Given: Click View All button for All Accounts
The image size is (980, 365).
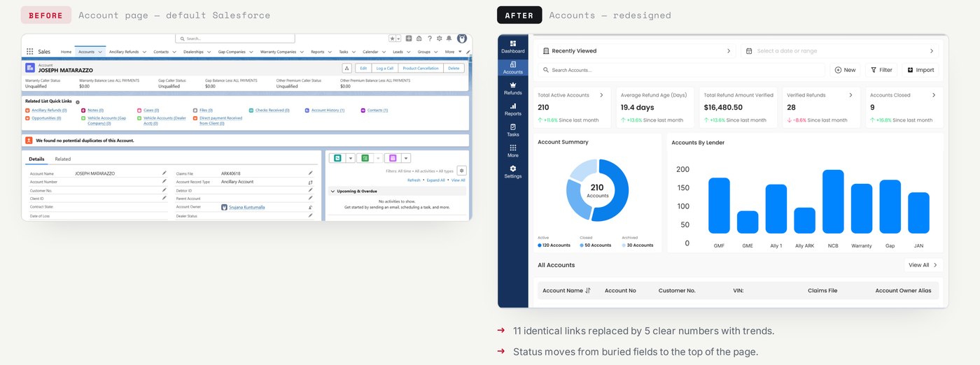Looking at the screenshot, I should [x=924, y=265].
